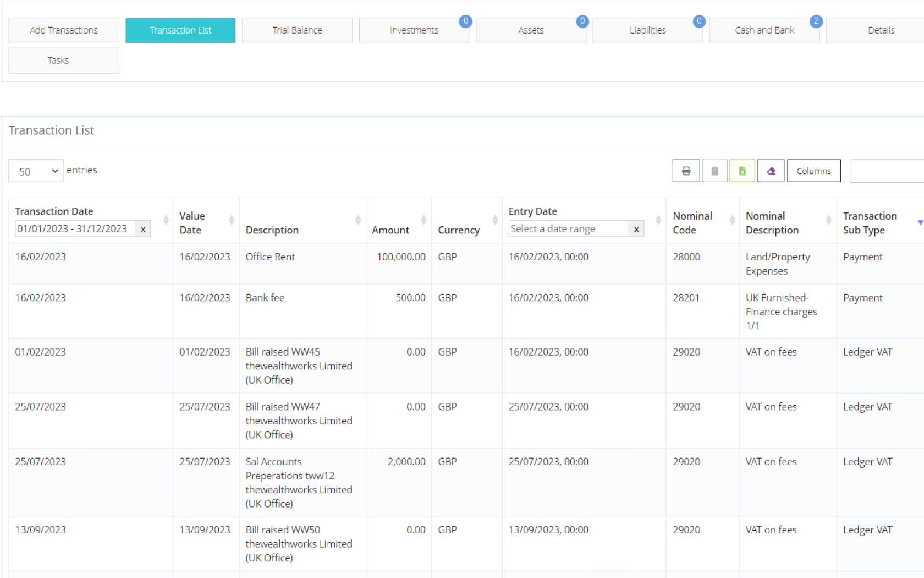
Task: Go to the Add Transactions tab
Action: tap(64, 30)
